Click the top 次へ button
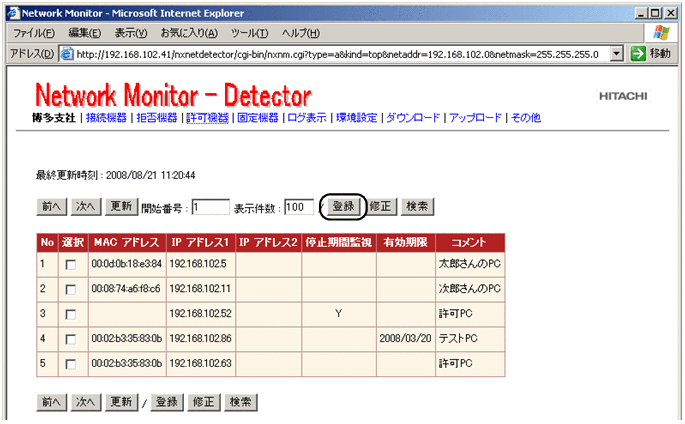Image resolution: width=685 pixels, height=424 pixels. tap(86, 207)
